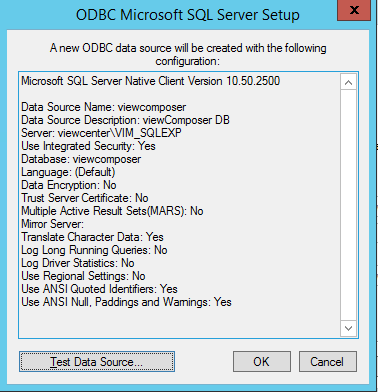378x392 pixels.
Task: Select the 'Translate Character Data: Yes' line
Action: 92,237
